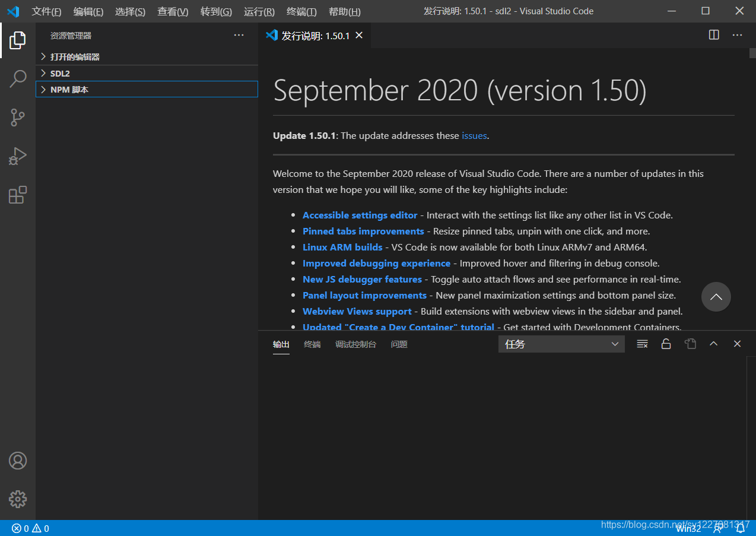
Task: Follow the issues link
Action: pyautogui.click(x=474, y=135)
